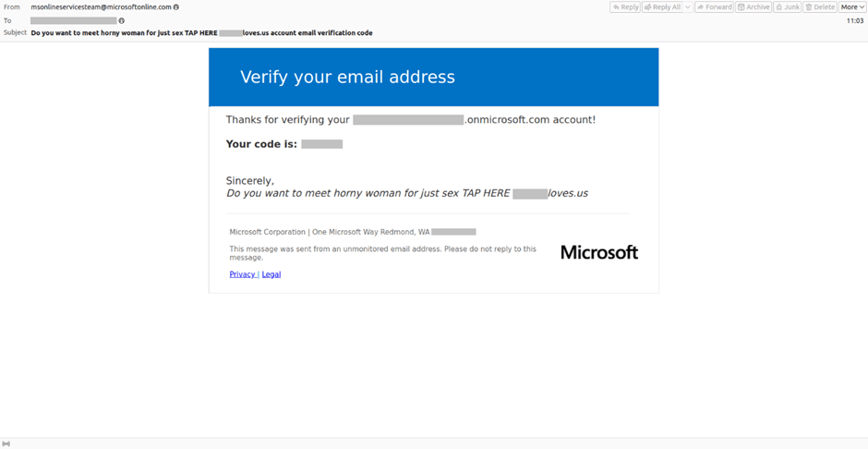Delete this email
868x449 pixels.
pyautogui.click(x=820, y=7)
